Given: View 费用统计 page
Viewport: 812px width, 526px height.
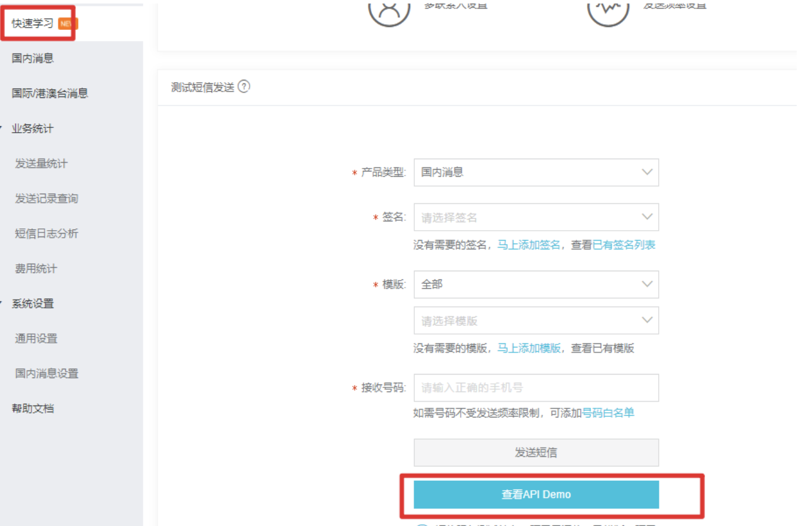Looking at the screenshot, I should (36, 269).
